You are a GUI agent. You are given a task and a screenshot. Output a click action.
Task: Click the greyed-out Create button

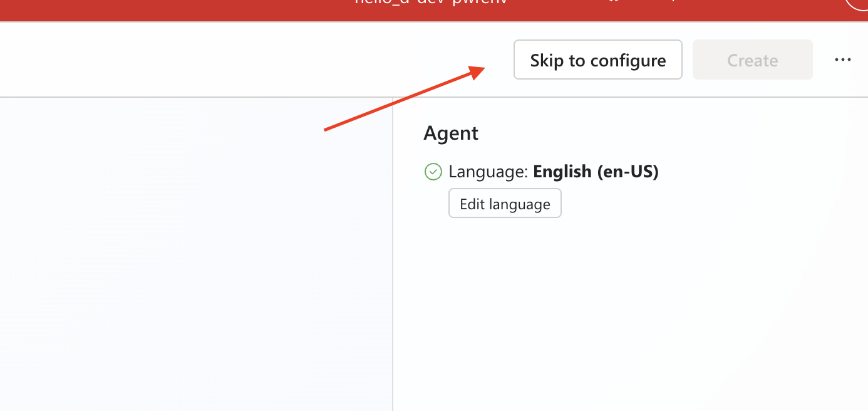click(753, 60)
